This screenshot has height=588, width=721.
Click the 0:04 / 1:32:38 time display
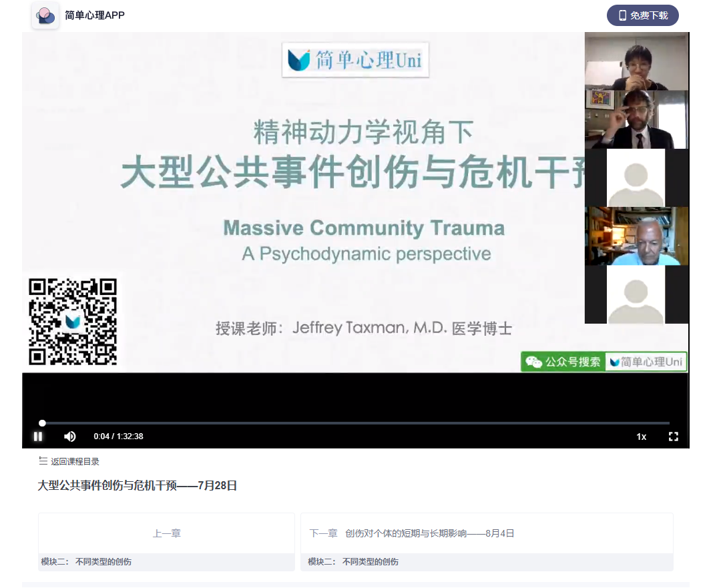(x=118, y=436)
